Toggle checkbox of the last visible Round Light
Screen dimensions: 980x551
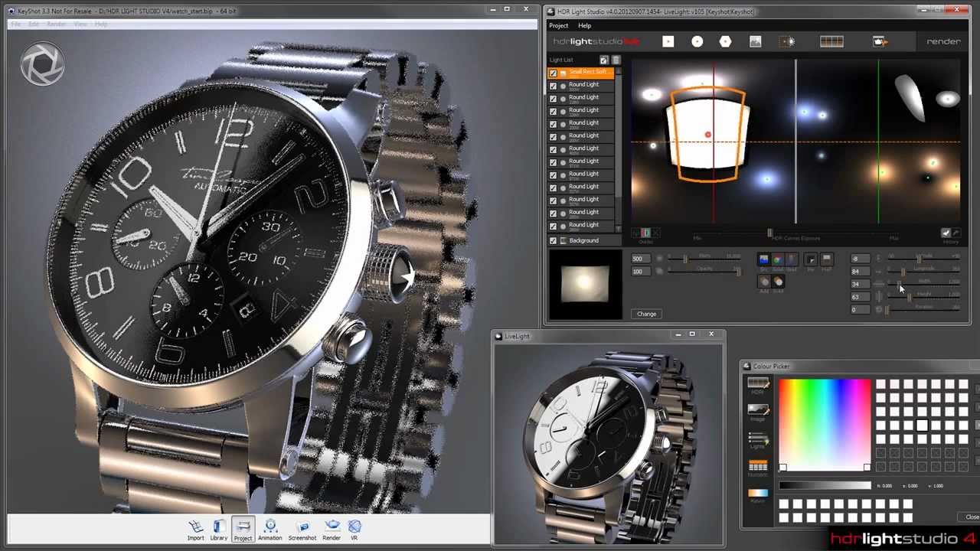coord(553,226)
